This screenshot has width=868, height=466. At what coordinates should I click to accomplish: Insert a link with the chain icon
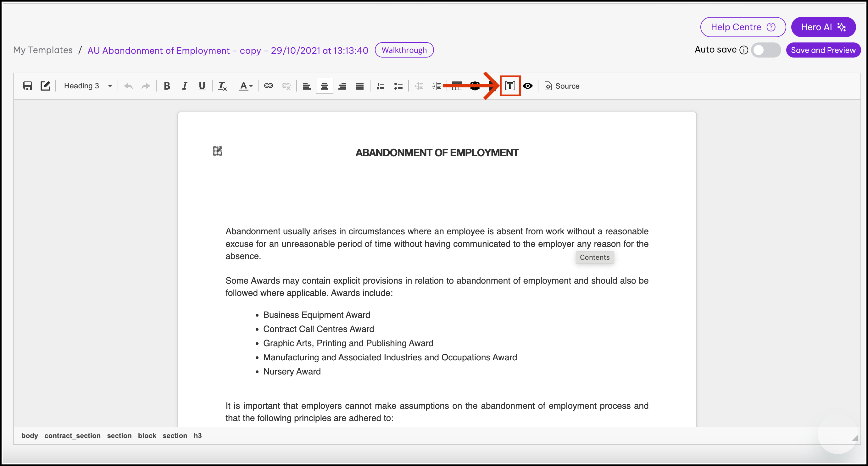coord(268,86)
